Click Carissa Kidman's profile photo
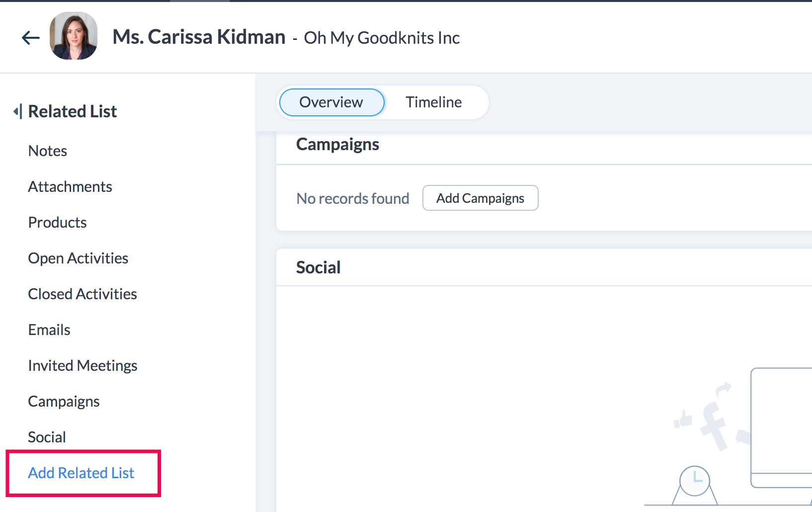 tap(74, 36)
